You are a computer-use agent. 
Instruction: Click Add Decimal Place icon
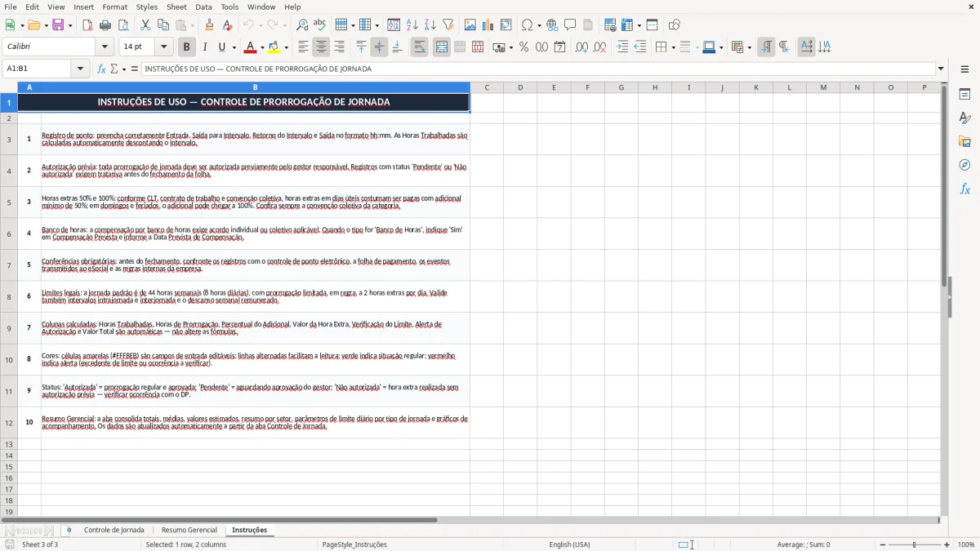pyautogui.click(x=581, y=47)
